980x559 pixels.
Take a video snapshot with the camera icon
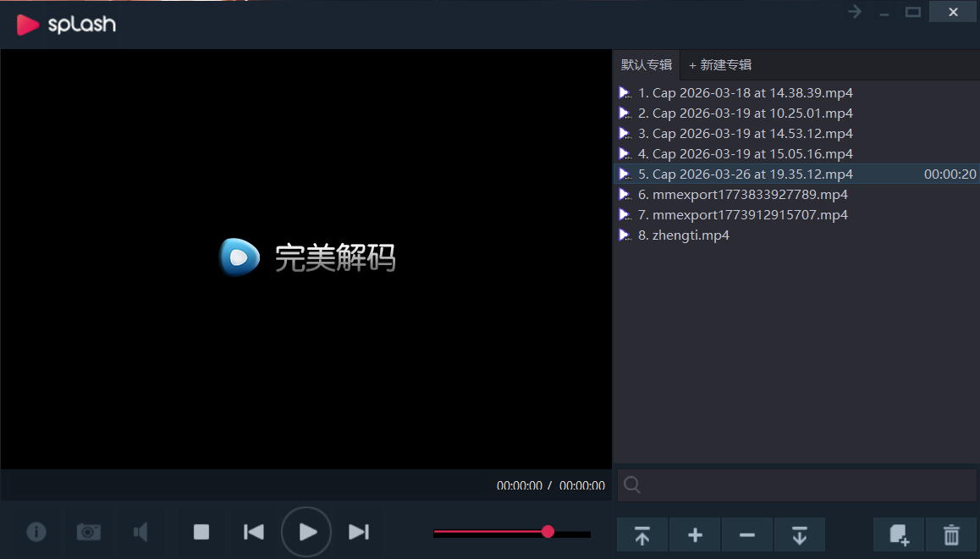88,532
